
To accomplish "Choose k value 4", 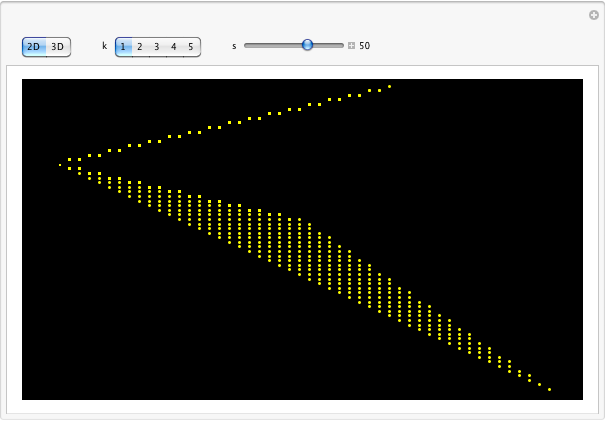I will tap(174, 46).
